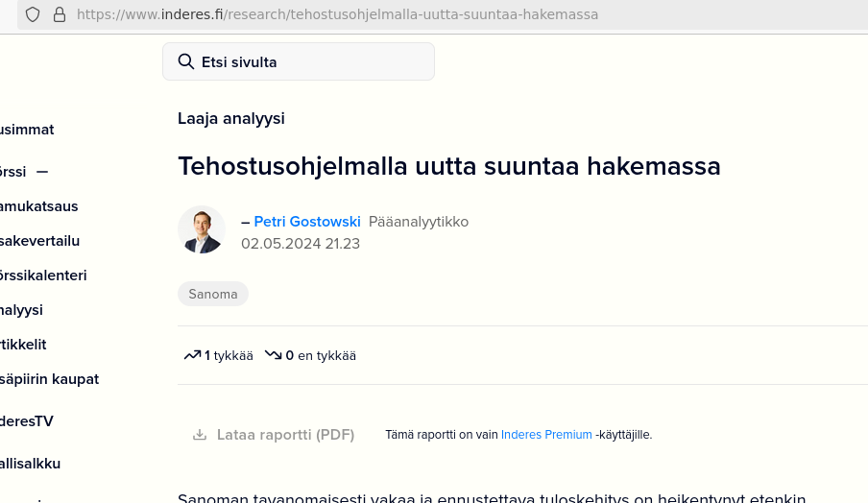Click the PDF download arrow icon

(200, 435)
